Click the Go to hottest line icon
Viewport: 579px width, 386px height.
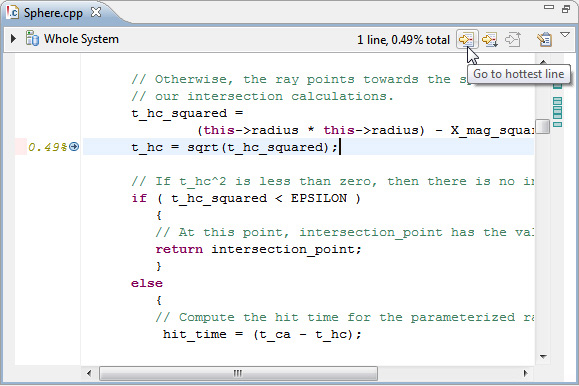(467, 39)
